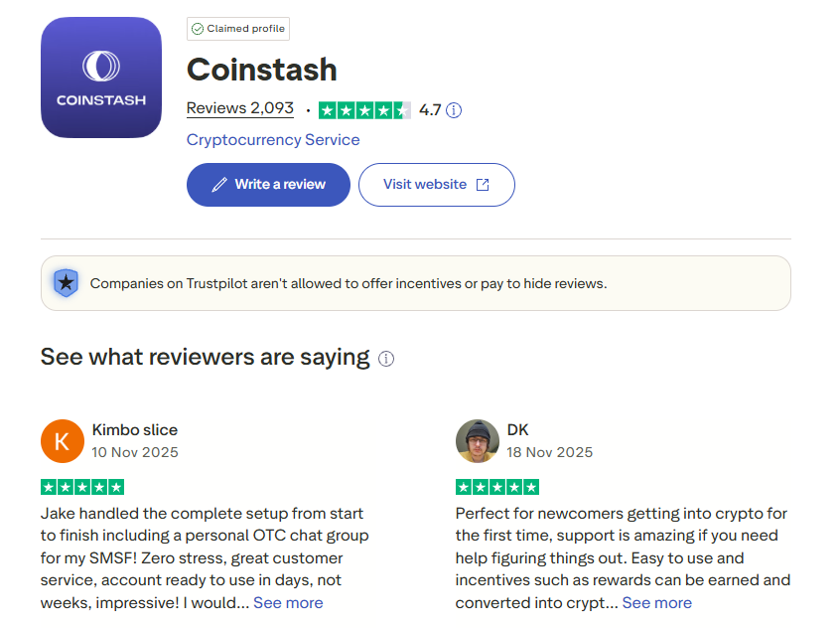Open Kimbo slice reviewer profile name

(135, 430)
